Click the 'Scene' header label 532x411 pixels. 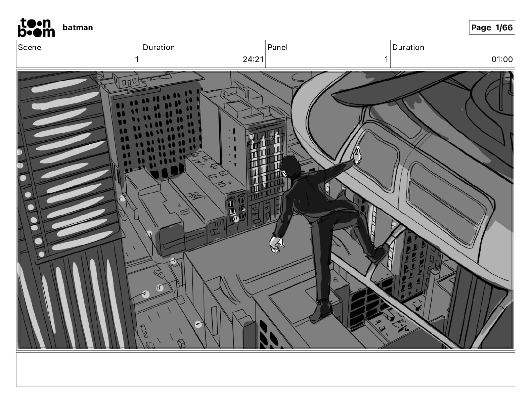30,47
